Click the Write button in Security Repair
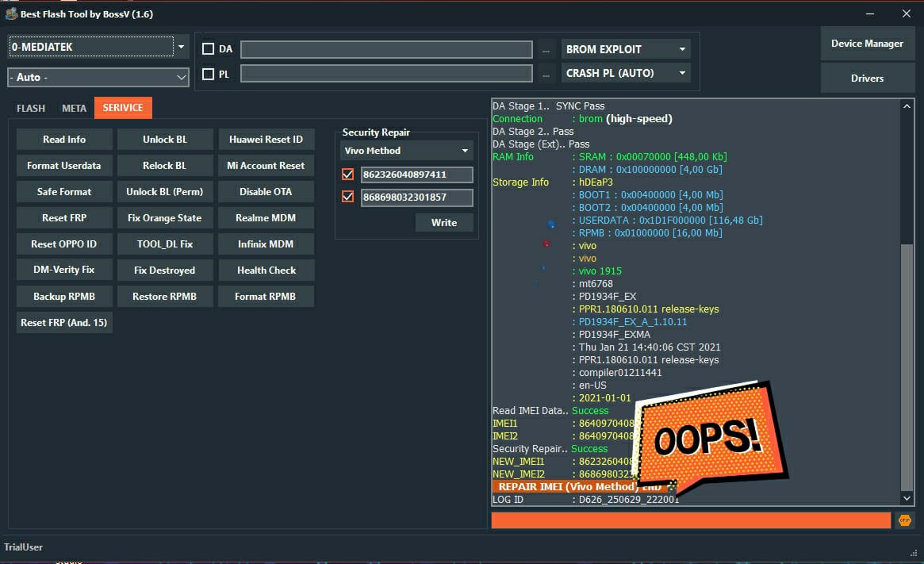Image resolution: width=924 pixels, height=564 pixels. (444, 223)
